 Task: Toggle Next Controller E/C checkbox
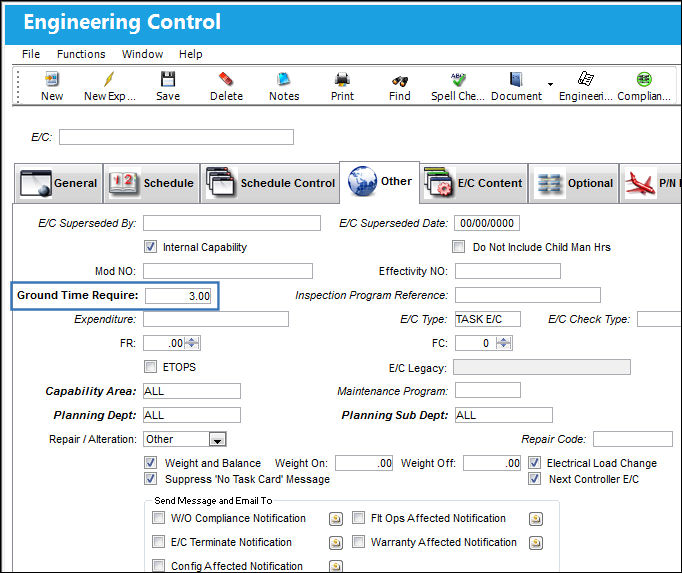click(x=535, y=479)
